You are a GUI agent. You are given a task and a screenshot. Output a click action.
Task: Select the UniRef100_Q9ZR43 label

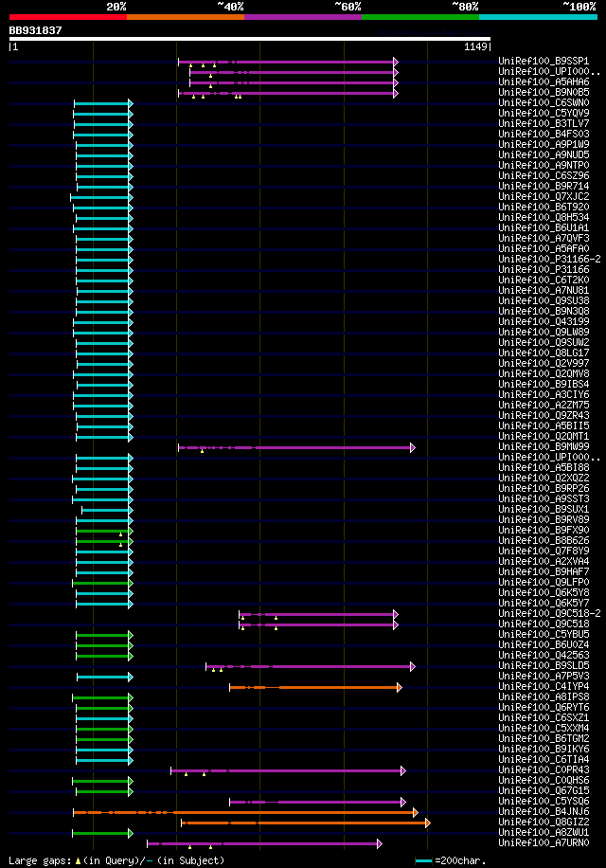click(x=544, y=416)
